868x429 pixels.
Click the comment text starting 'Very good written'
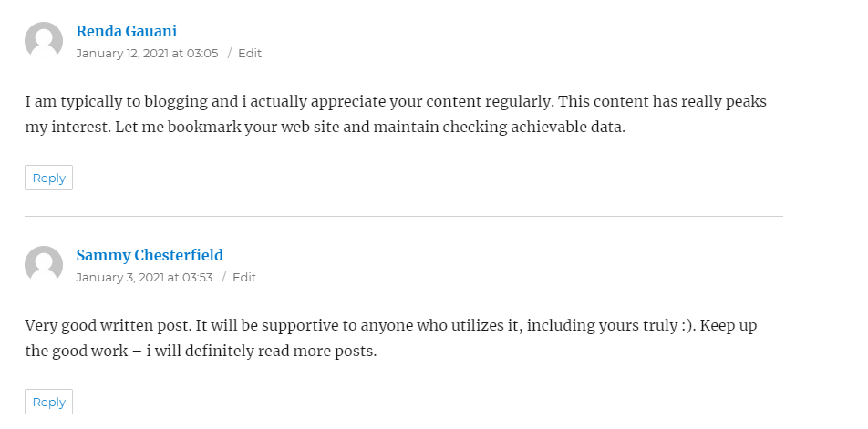click(x=391, y=338)
